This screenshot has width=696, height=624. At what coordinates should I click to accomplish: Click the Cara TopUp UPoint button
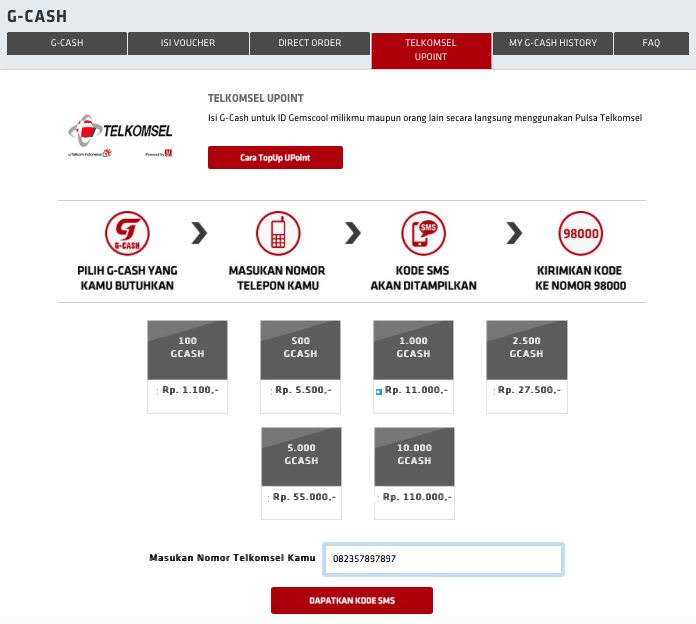(x=275, y=158)
